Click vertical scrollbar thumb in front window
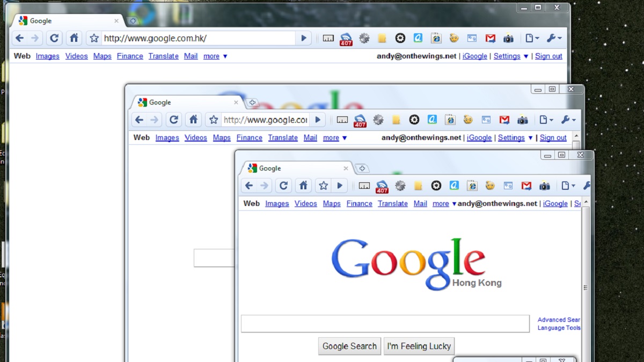This screenshot has height=362, width=644. click(586, 287)
